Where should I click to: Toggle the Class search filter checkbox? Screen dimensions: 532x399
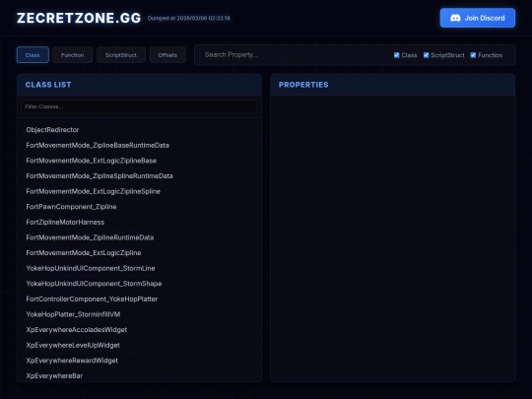(x=397, y=55)
